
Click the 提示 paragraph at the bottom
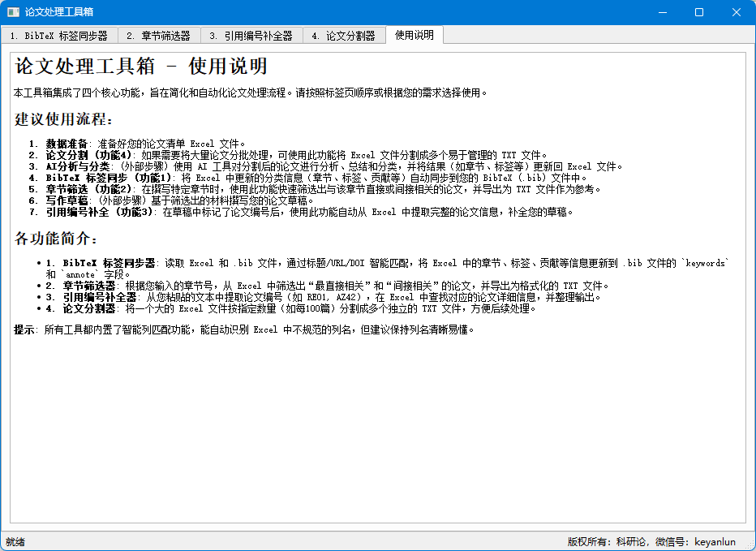click(243, 330)
